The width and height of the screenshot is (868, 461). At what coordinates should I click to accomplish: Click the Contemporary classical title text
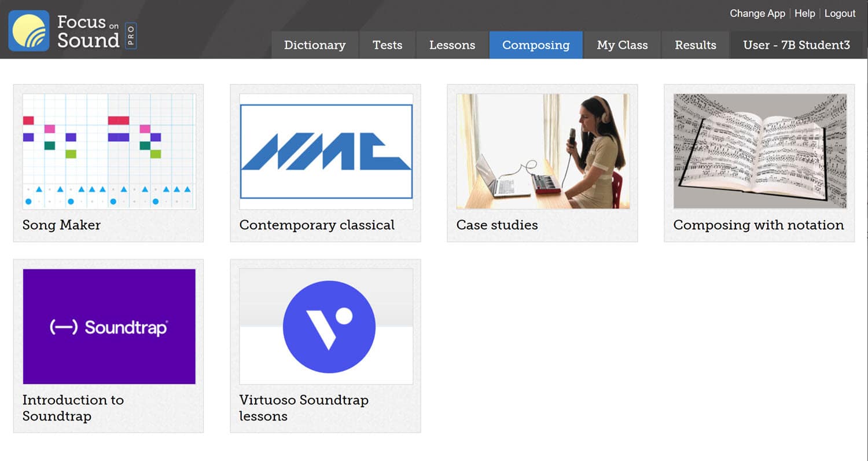pyautogui.click(x=317, y=225)
